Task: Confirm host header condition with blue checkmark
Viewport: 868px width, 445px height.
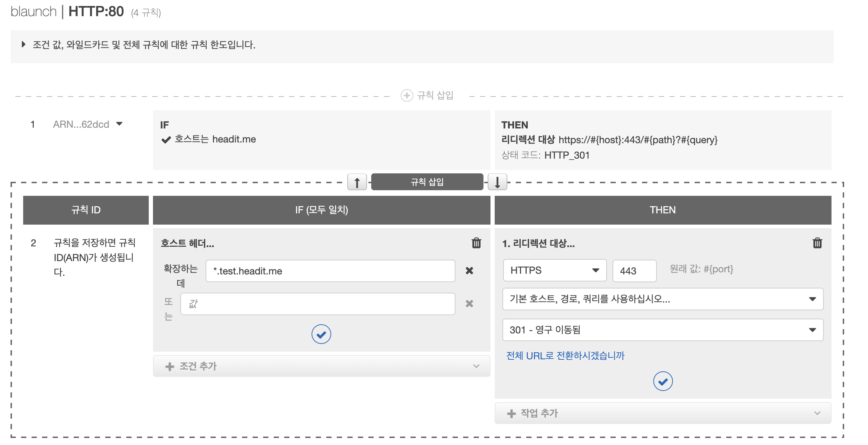Action: tap(321, 334)
